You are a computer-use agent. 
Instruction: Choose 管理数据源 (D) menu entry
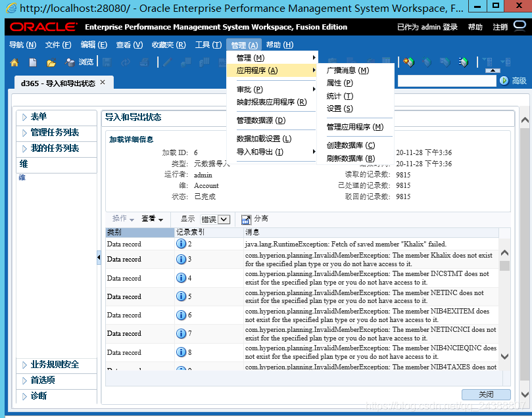pyautogui.click(x=272, y=120)
